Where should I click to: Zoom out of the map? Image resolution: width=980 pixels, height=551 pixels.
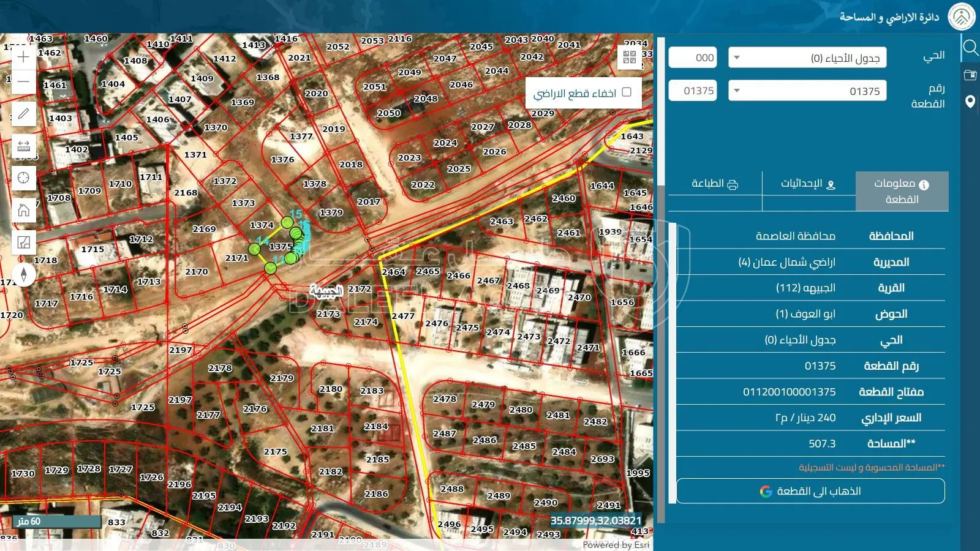(x=23, y=81)
